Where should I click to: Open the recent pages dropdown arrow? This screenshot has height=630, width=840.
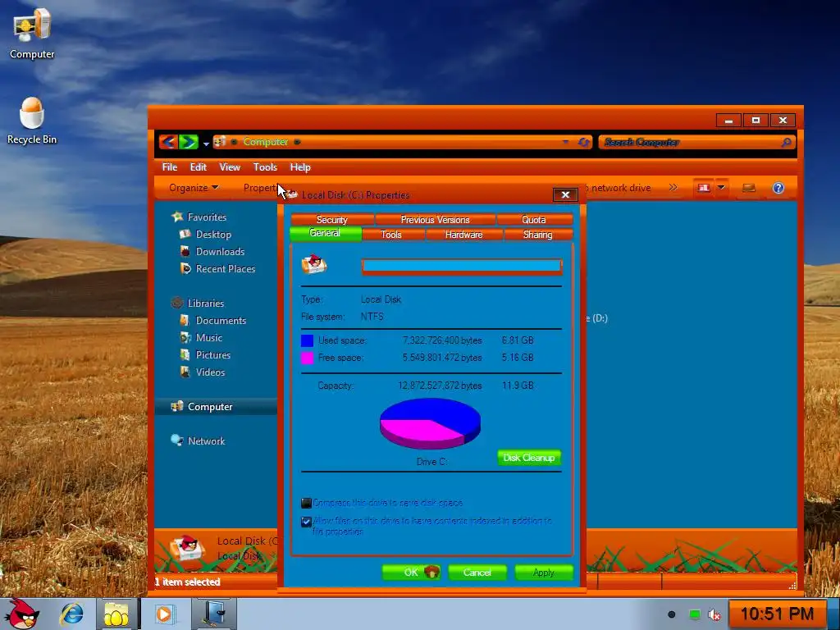[206, 144]
